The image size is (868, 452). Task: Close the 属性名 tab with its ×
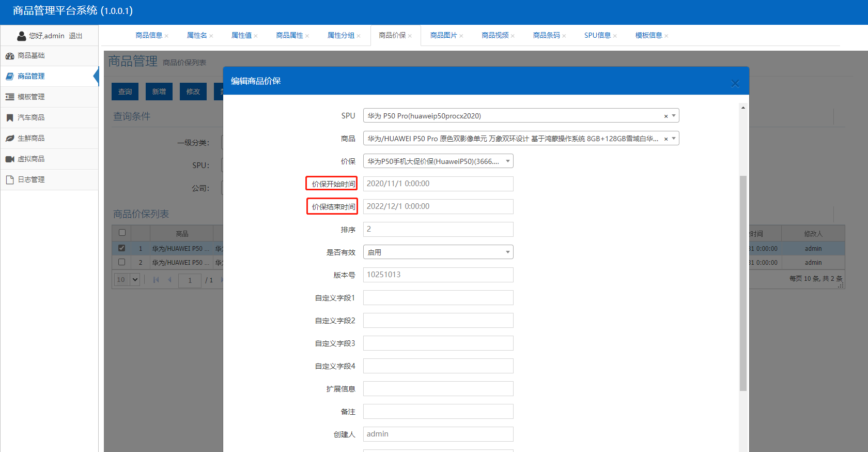(x=211, y=36)
